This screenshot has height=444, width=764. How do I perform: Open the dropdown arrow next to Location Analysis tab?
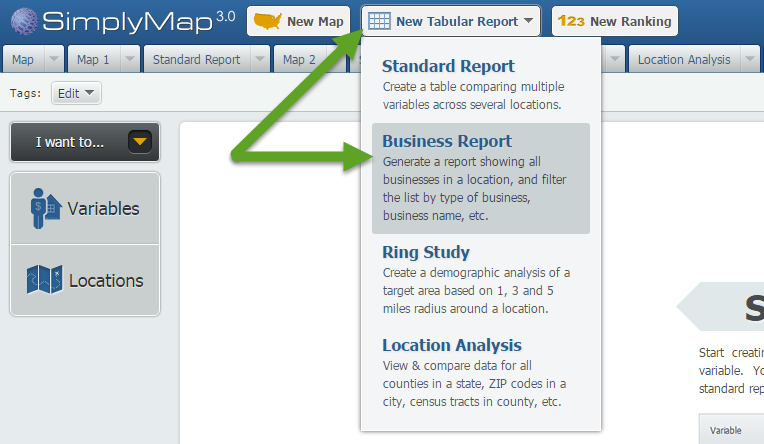point(750,59)
